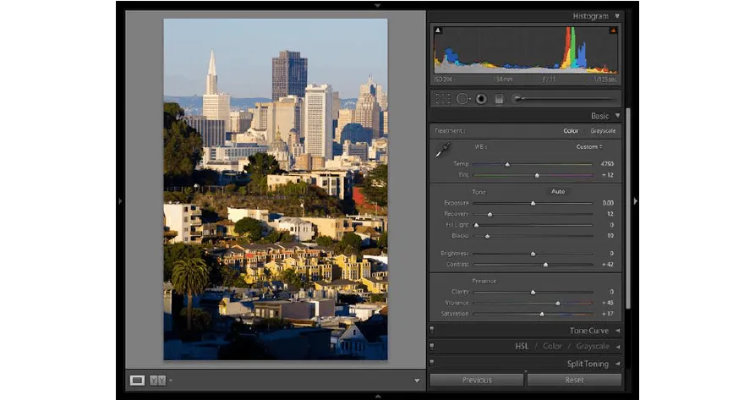Viewport: 755px width, 400px height.
Task: Switch to Loupe view mode
Action: click(137, 380)
